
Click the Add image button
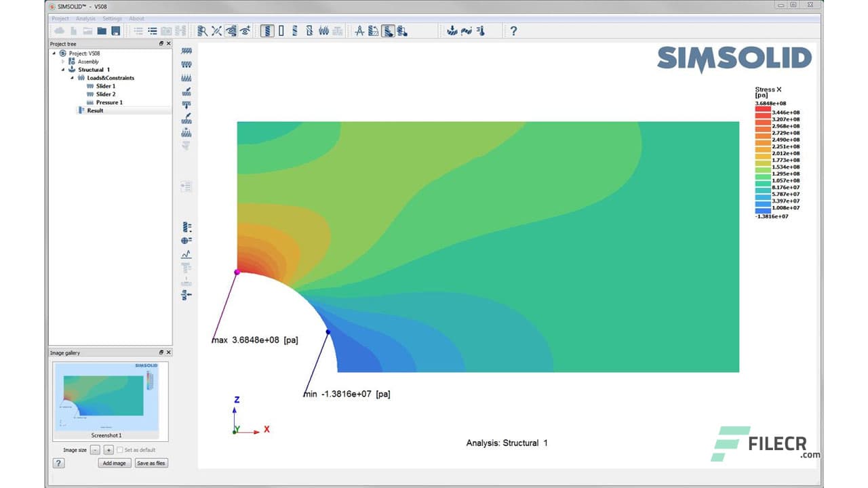[114, 464]
